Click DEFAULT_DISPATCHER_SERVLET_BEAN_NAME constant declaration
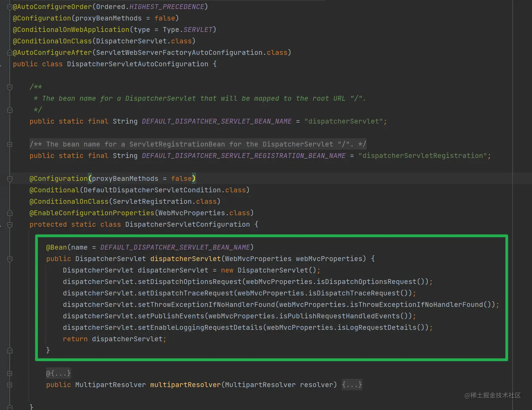Viewport: 532px width, 410px height. point(217,121)
